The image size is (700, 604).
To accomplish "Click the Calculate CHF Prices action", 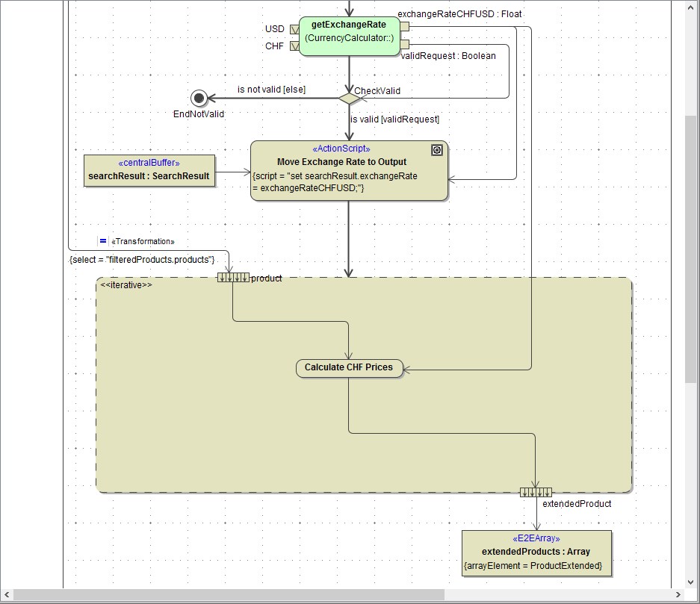I will click(x=350, y=367).
